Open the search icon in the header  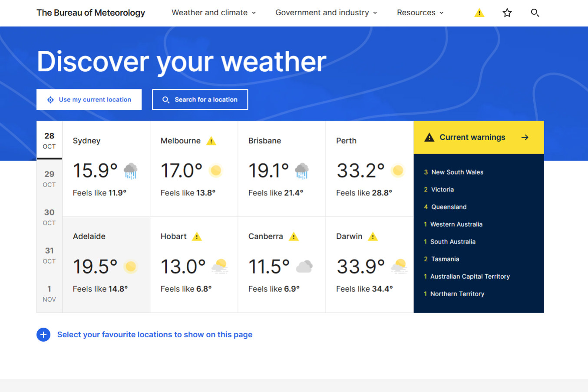[535, 13]
